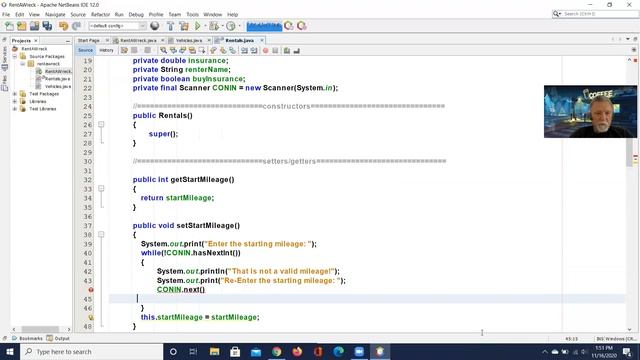
Task: Open the File menu
Action: tap(6, 14)
